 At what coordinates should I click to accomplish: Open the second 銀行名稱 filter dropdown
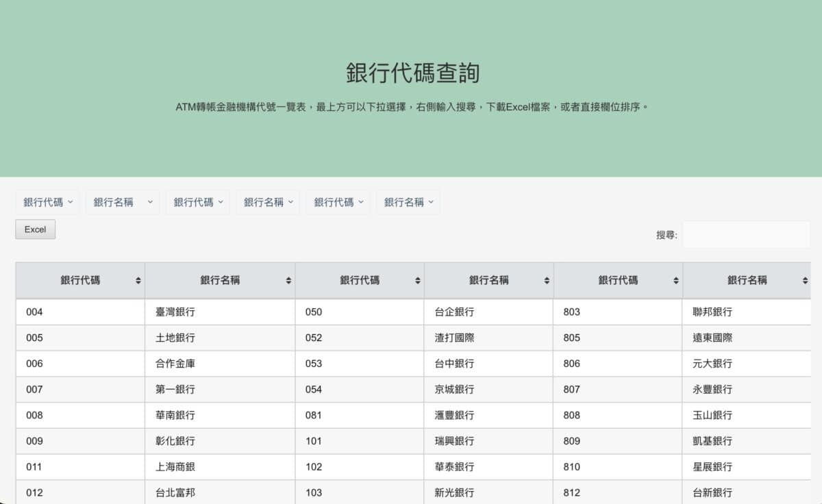267,201
